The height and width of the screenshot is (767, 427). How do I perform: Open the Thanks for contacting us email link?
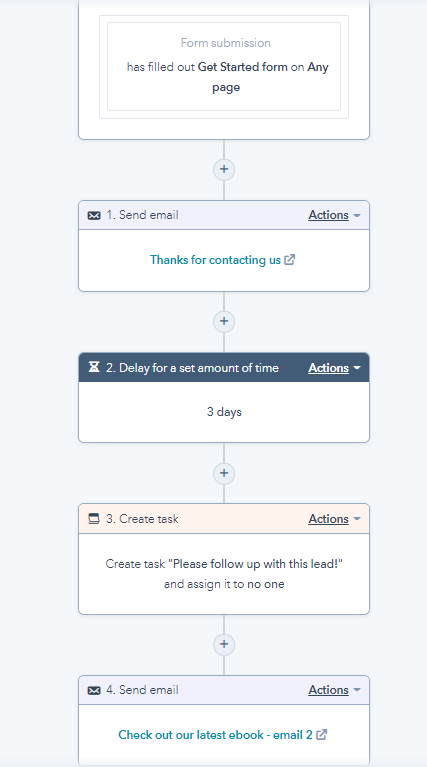215,260
